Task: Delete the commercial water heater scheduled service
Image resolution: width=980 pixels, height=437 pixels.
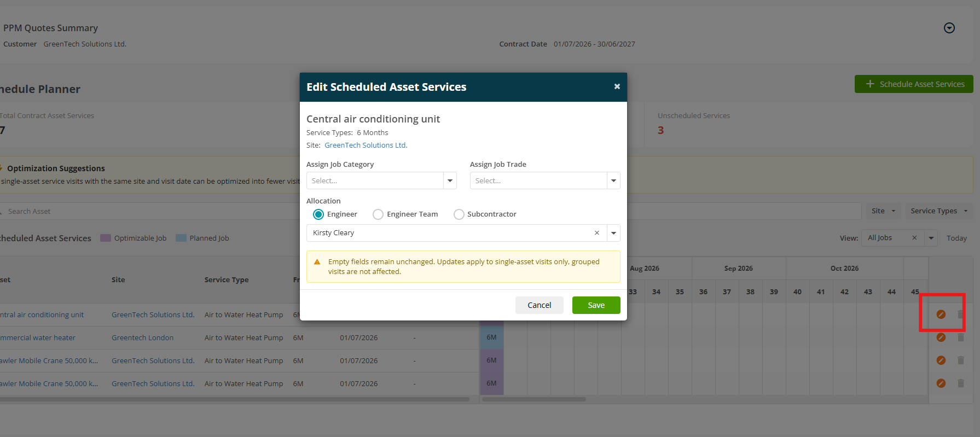Action: point(960,337)
